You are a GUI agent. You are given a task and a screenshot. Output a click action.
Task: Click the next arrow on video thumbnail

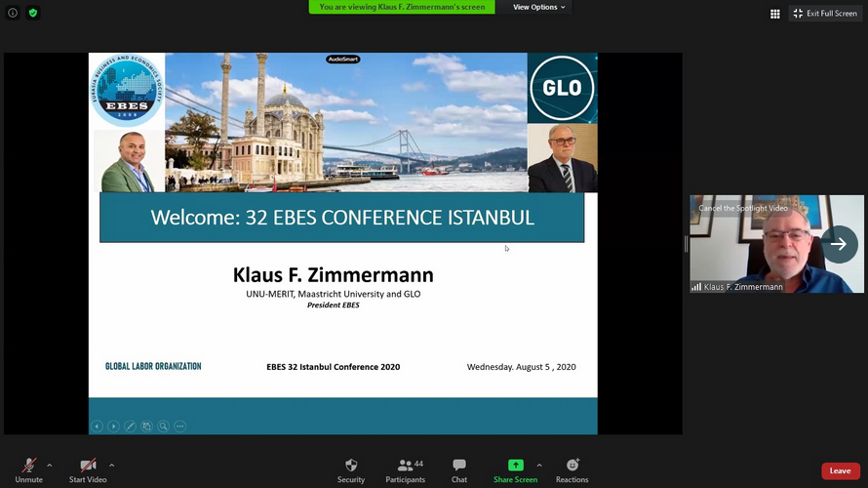pyautogui.click(x=839, y=244)
